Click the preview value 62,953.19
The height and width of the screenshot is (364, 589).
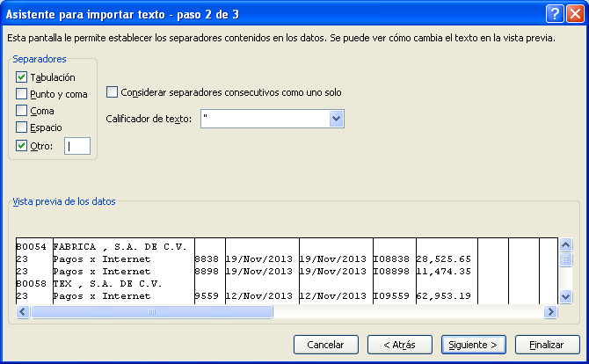click(444, 296)
